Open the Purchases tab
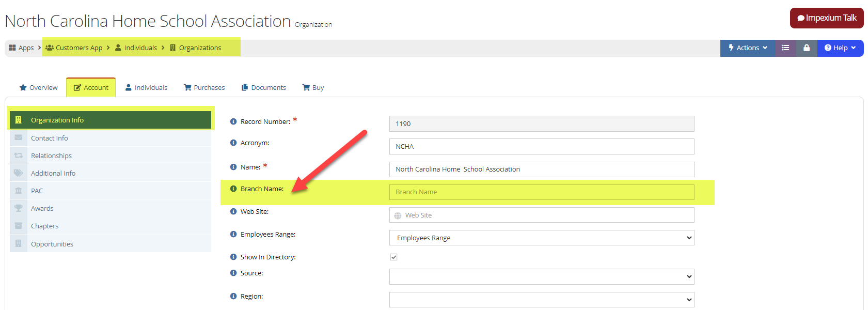The image size is (868, 310). point(204,87)
